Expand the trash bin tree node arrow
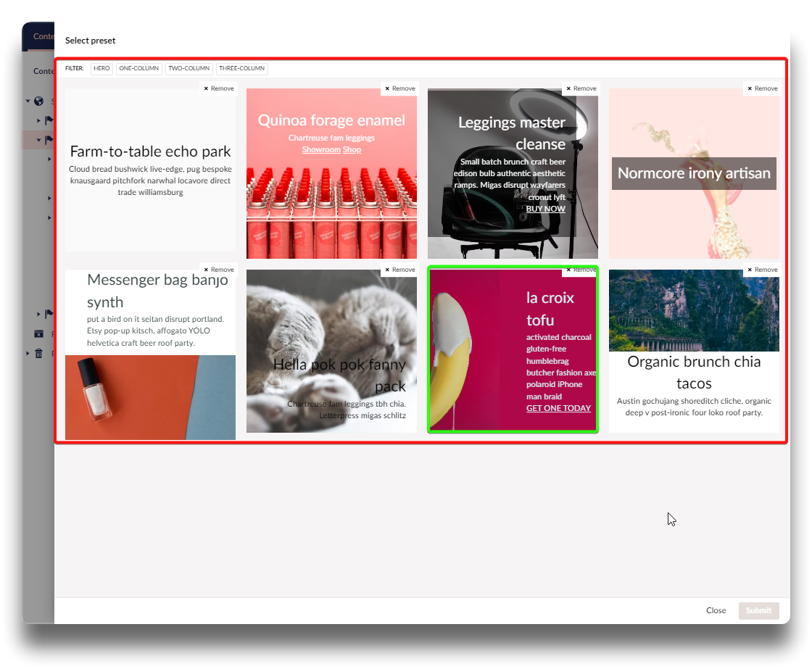This screenshot has width=812, height=669. pos(28,354)
